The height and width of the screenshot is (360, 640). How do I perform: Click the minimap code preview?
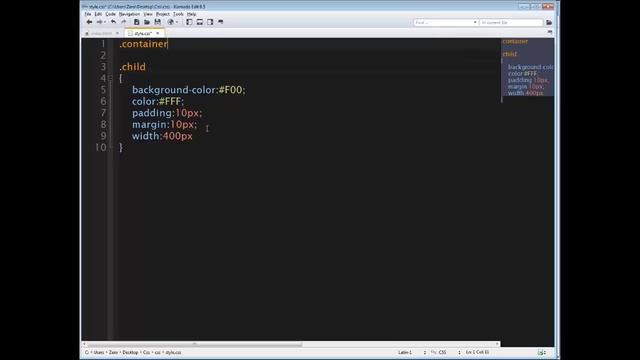point(527,67)
